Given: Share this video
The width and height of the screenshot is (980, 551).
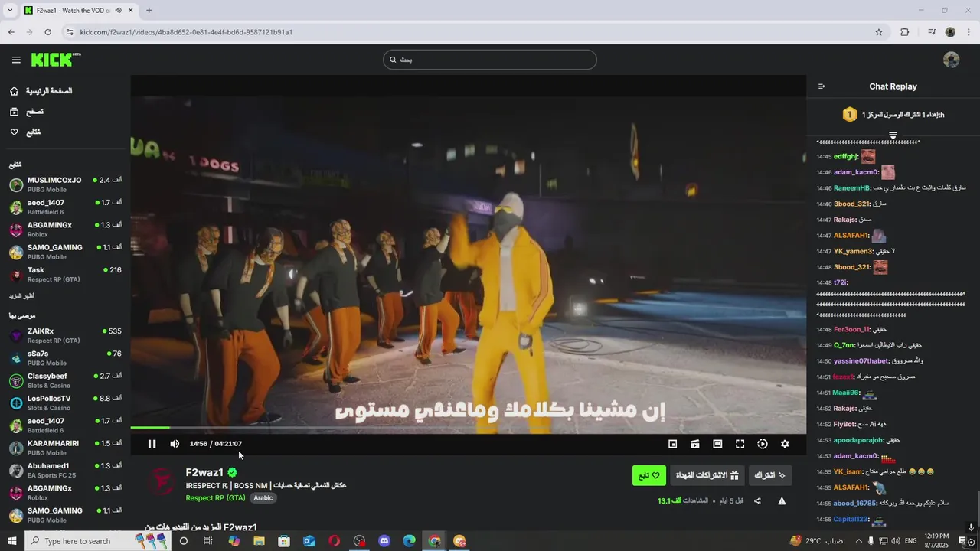Looking at the screenshot, I should click(x=757, y=501).
